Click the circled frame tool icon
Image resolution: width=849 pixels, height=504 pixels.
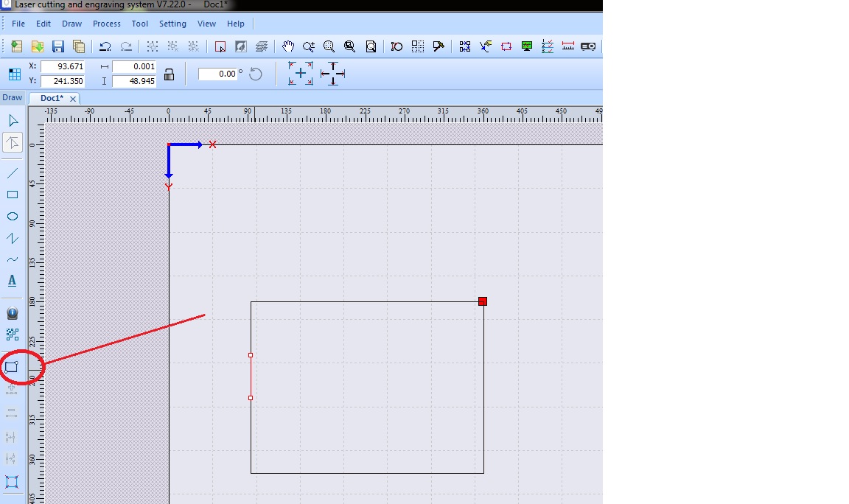12,366
